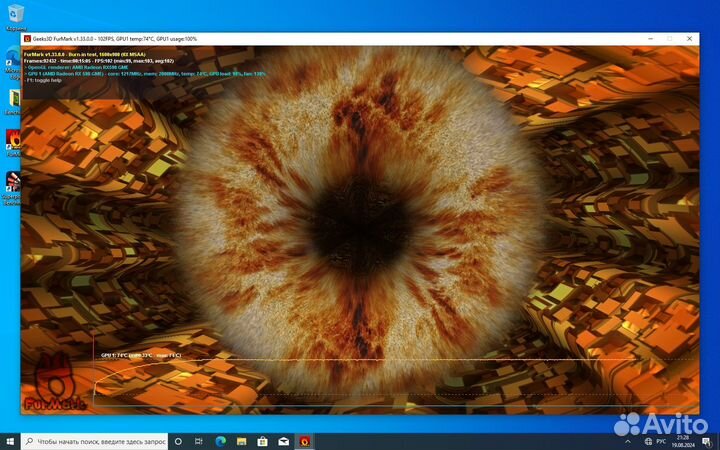Click the Windows taskbar search field
720x450 pixels.
coord(95,441)
